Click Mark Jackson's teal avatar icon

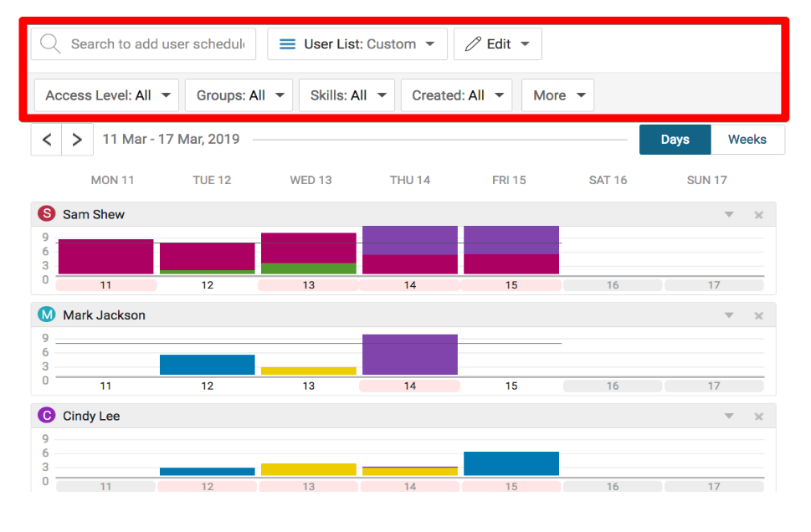(47, 315)
